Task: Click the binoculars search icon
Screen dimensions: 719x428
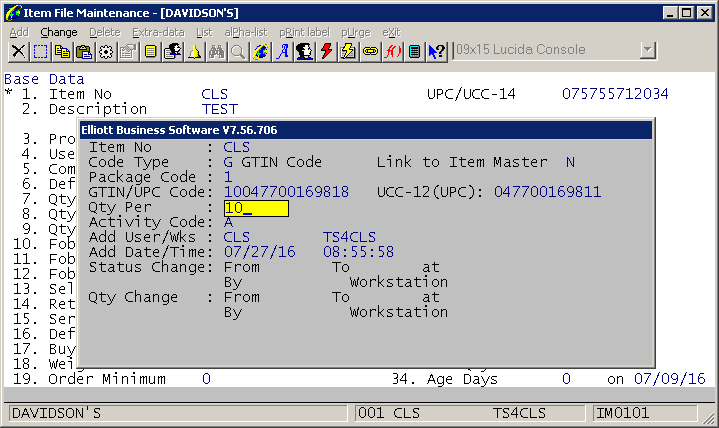Action: 216,51
